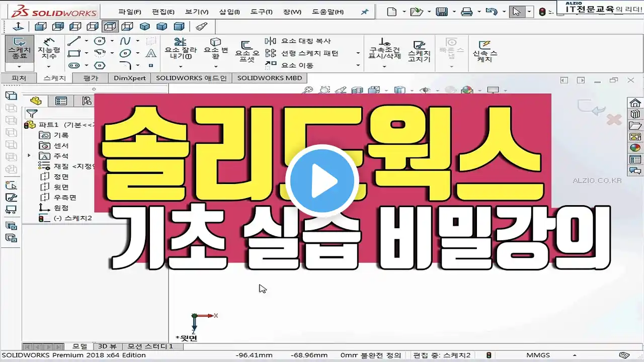Switch to the 피처 tab
The image size is (644, 362).
(19, 78)
